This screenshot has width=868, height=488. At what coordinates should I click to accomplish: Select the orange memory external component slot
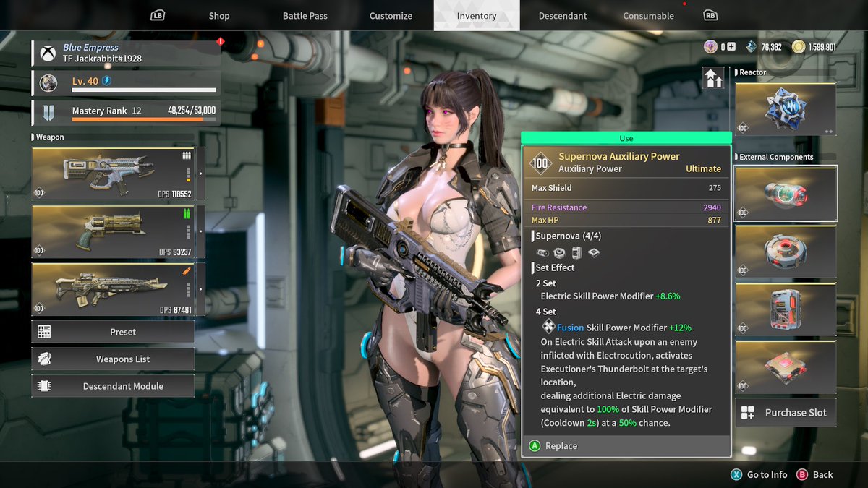[x=786, y=309]
